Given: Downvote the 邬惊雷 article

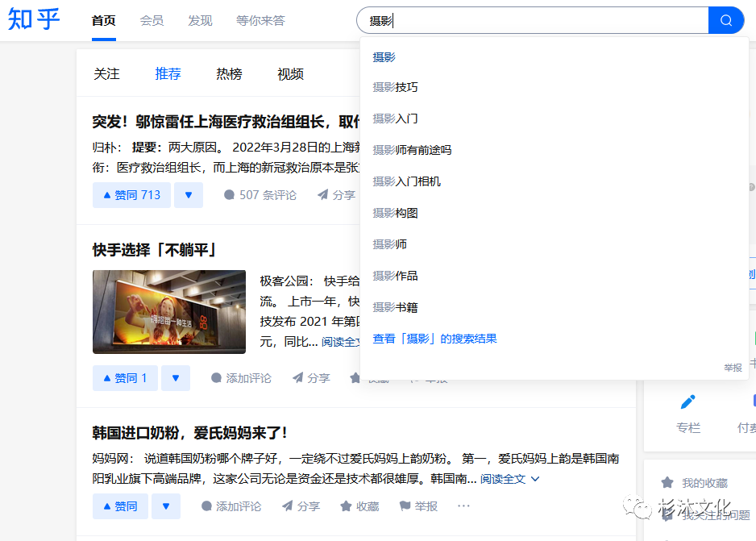Looking at the screenshot, I should click(189, 195).
